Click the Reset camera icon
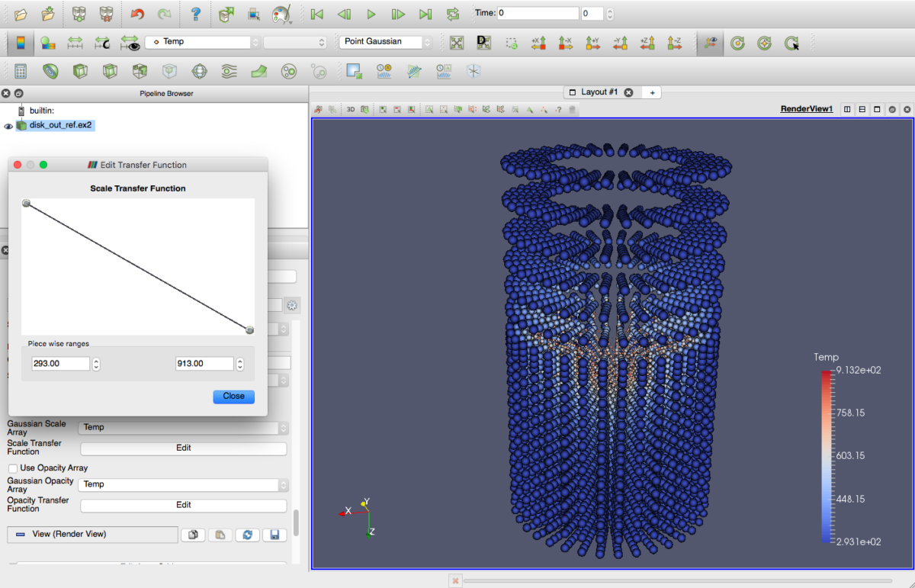This screenshot has width=915, height=588. coord(457,43)
